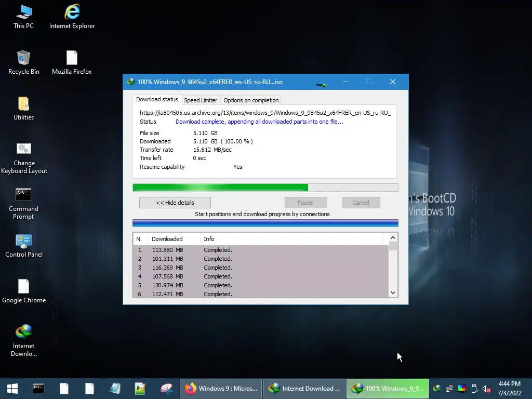This screenshot has width=532, height=399.
Task: Click the archive.org download URL text
Action: tap(265, 113)
